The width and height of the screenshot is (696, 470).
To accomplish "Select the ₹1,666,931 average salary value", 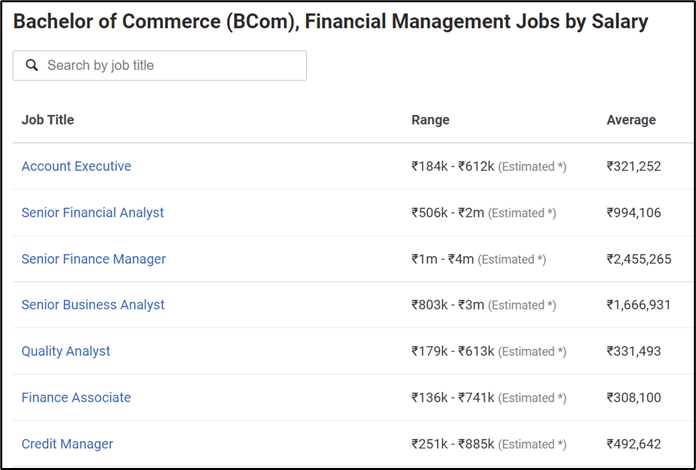I will point(639,305).
